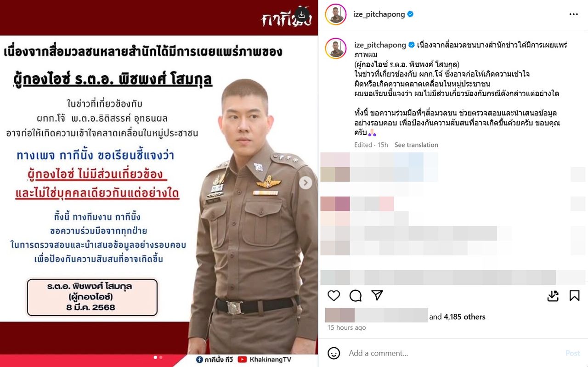
Task: Click the Post comment button
Action: (572, 353)
